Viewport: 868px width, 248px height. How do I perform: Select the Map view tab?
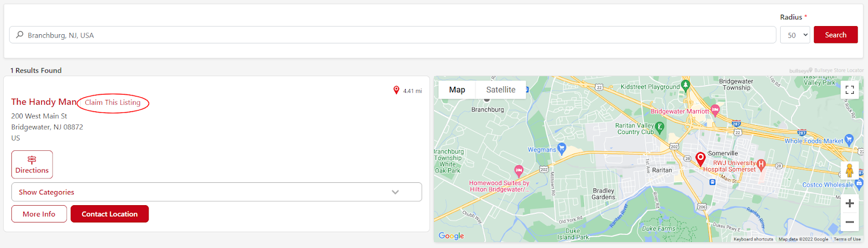pyautogui.click(x=457, y=90)
